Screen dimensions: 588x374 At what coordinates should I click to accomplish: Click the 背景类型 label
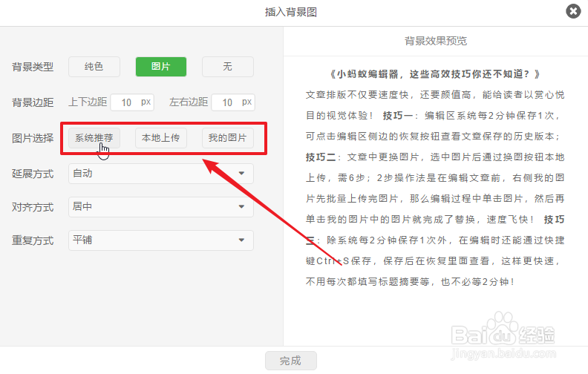(x=33, y=67)
